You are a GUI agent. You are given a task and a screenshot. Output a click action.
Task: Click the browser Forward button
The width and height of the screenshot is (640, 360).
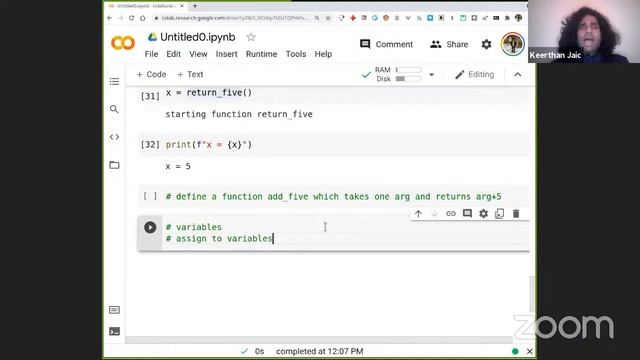[x=120, y=18]
